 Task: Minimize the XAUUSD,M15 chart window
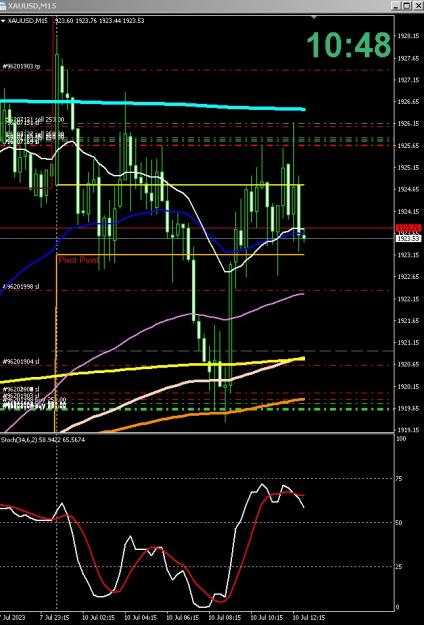coord(396,5)
